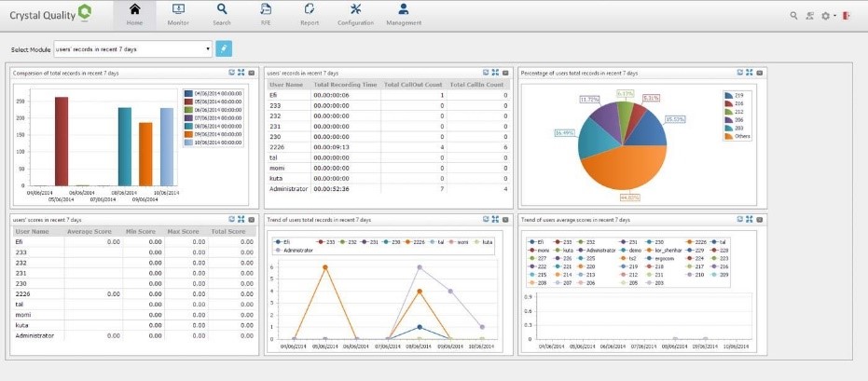Open the Monitor module
Screen dimensions: 868x381
click(178, 14)
